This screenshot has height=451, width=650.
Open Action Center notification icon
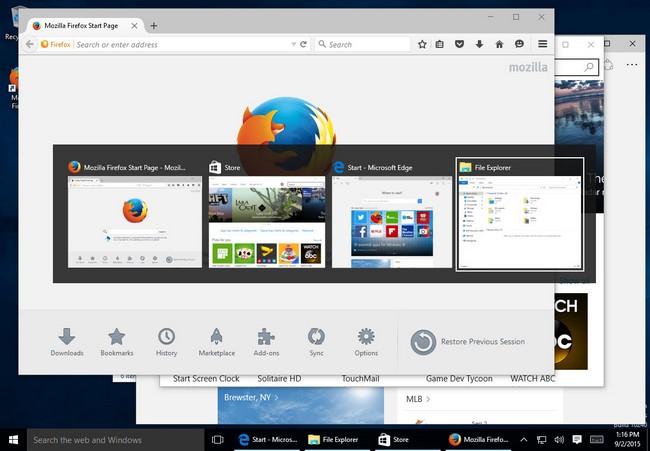coord(577,440)
